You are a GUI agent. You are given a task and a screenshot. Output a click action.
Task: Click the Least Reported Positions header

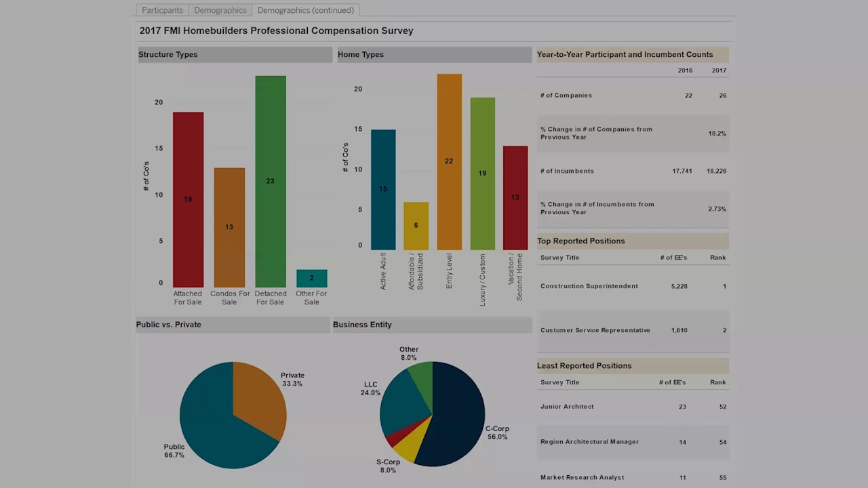tap(633, 365)
